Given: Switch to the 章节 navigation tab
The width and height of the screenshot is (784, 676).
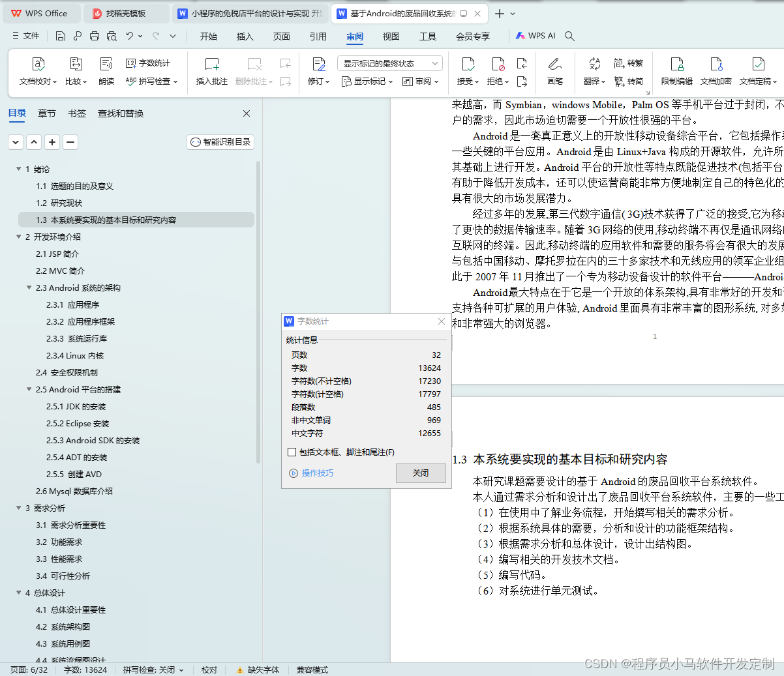Looking at the screenshot, I should click(x=46, y=113).
